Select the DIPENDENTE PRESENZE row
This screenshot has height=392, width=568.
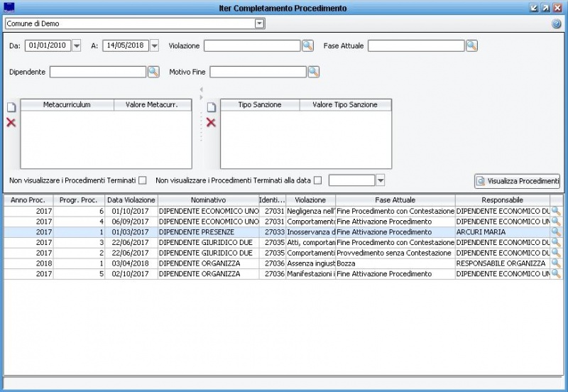tap(283, 232)
